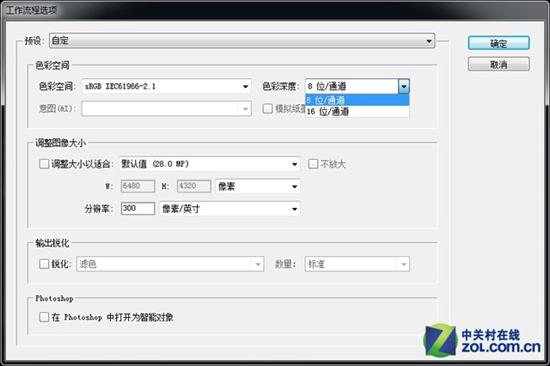
Task: Enable the 调整大小以适合 checkbox
Action: (44, 164)
